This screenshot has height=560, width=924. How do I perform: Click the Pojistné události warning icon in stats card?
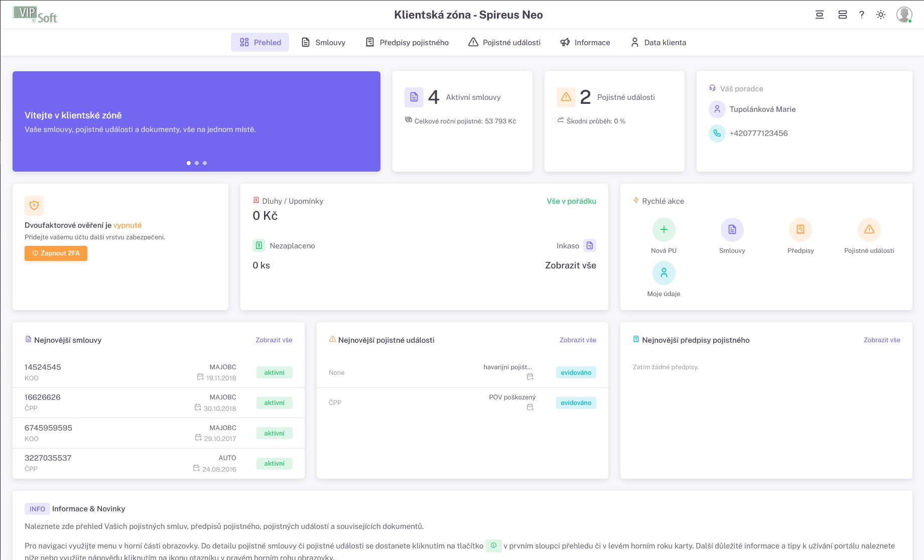(566, 97)
